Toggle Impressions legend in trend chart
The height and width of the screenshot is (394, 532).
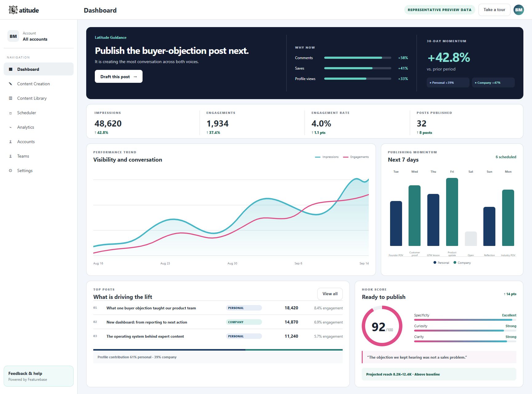pyautogui.click(x=327, y=157)
